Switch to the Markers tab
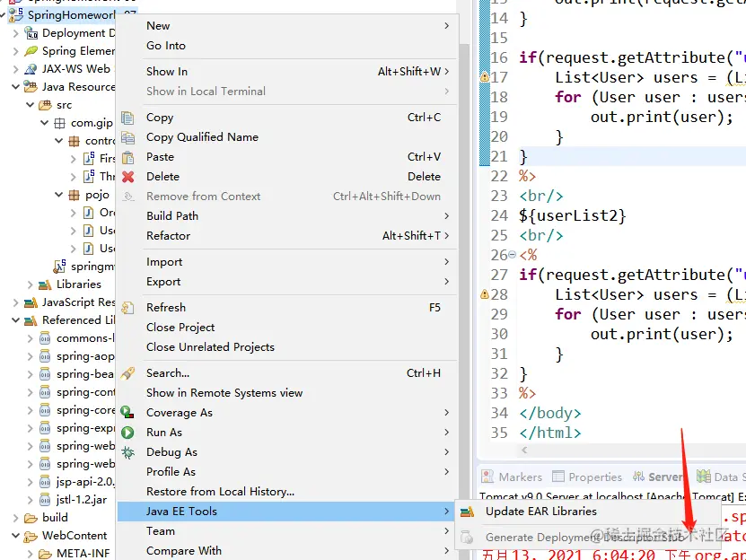Image resolution: width=746 pixels, height=560 pixels. tap(512, 477)
